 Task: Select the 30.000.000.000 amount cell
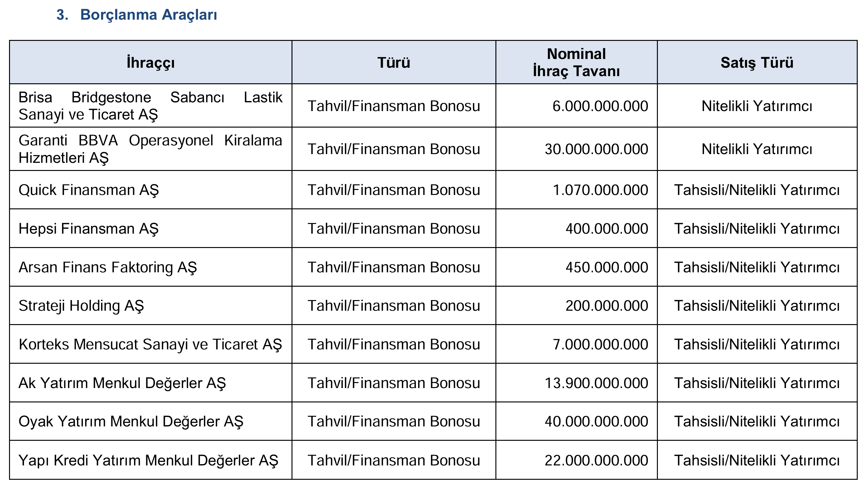click(x=576, y=149)
